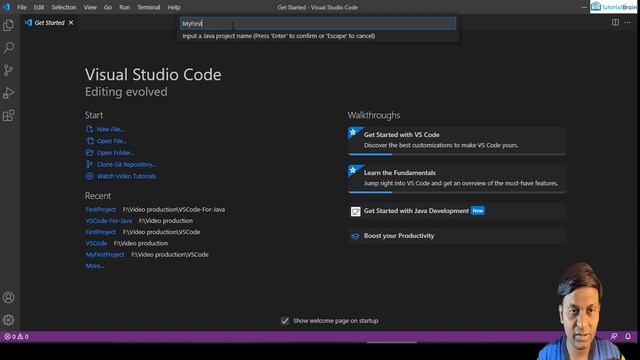Click the errors and warnings status indicator

(x=16, y=337)
